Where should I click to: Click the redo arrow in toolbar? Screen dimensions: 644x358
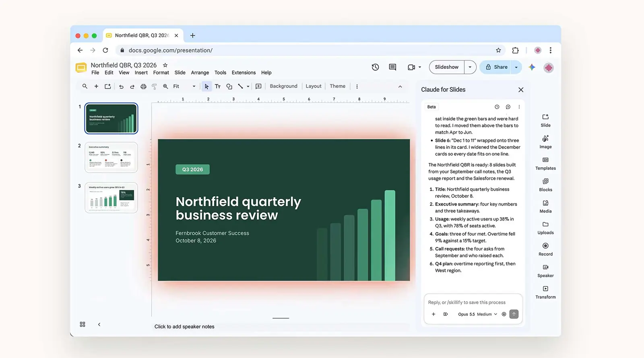pos(132,86)
